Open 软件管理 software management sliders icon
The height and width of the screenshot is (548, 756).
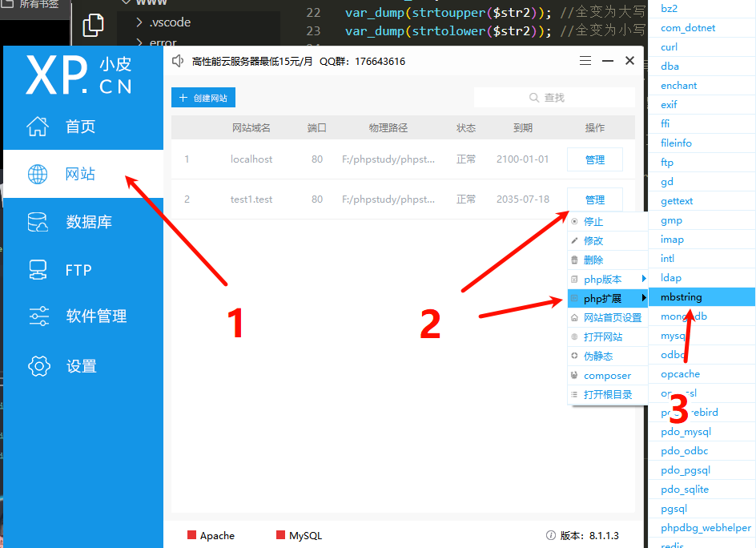click(x=38, y=316)
